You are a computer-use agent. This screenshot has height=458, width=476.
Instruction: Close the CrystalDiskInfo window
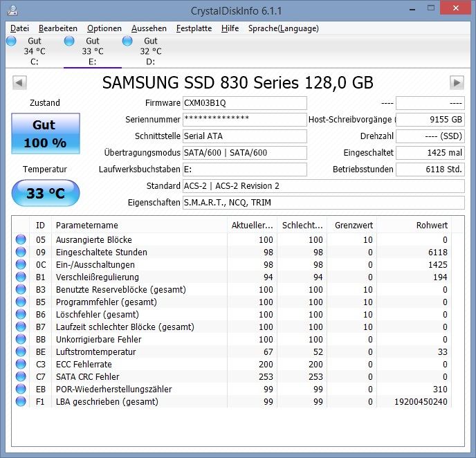456,8
